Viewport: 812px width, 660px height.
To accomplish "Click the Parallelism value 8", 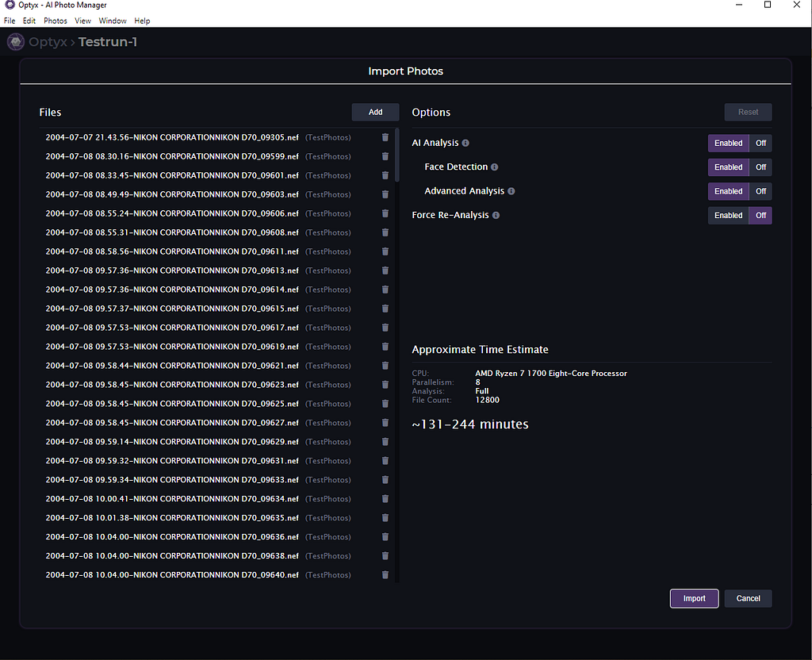I will pyautogui.click(x=478, y=382).
